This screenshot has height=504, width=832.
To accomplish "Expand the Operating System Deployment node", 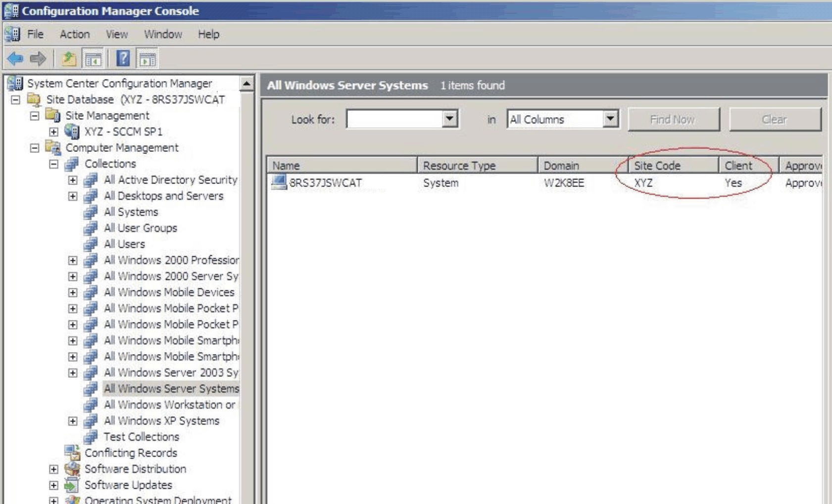I will click(53, 501).
